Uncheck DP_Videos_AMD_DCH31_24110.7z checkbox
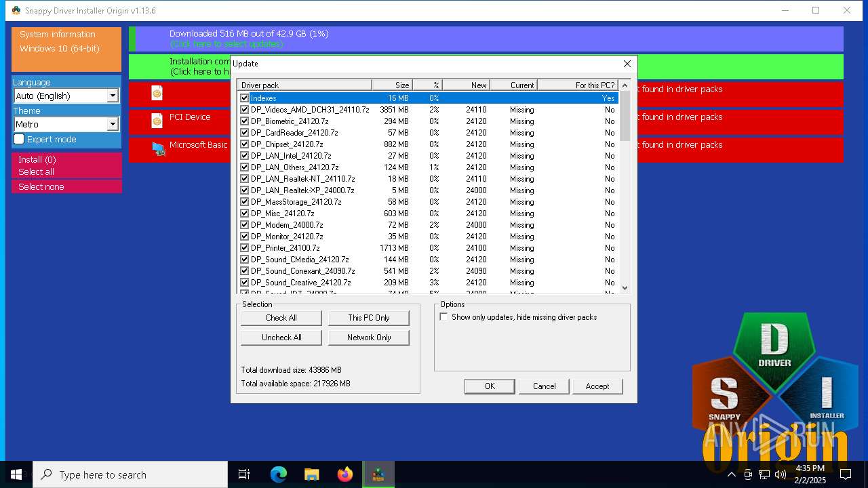 tap(244, 110)
